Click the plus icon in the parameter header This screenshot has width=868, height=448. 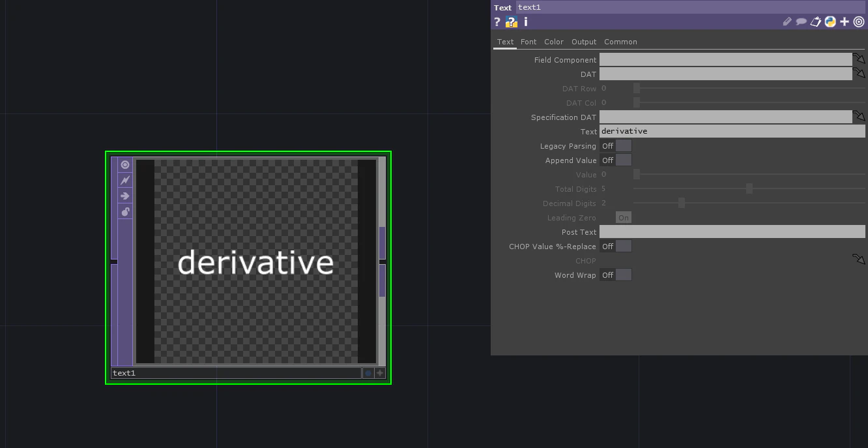pos(845,22)
